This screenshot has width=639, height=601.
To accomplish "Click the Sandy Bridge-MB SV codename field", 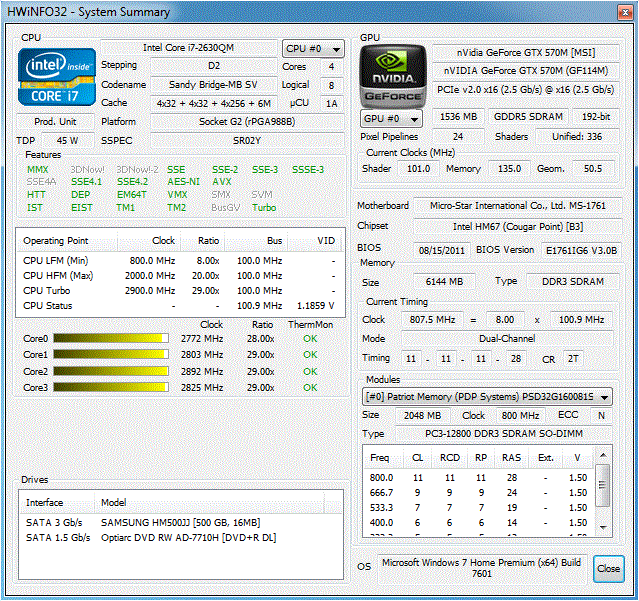I will pyautogui.click(x=214, y=85).
